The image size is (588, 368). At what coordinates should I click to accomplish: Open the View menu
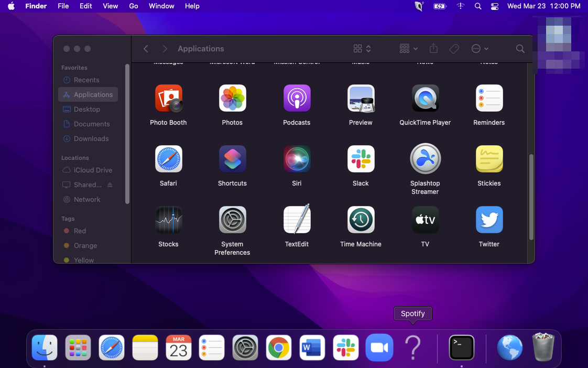(x=110, y=6)
